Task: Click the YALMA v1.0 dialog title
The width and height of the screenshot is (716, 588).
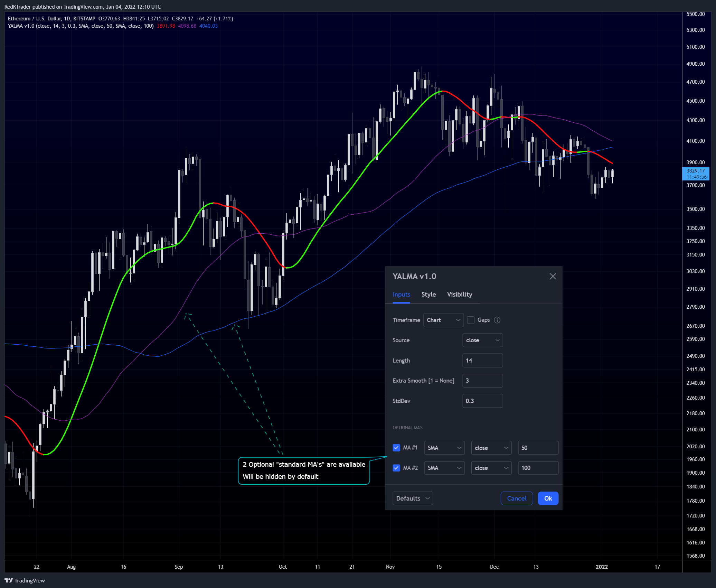Action: click(x=414, y=276)
